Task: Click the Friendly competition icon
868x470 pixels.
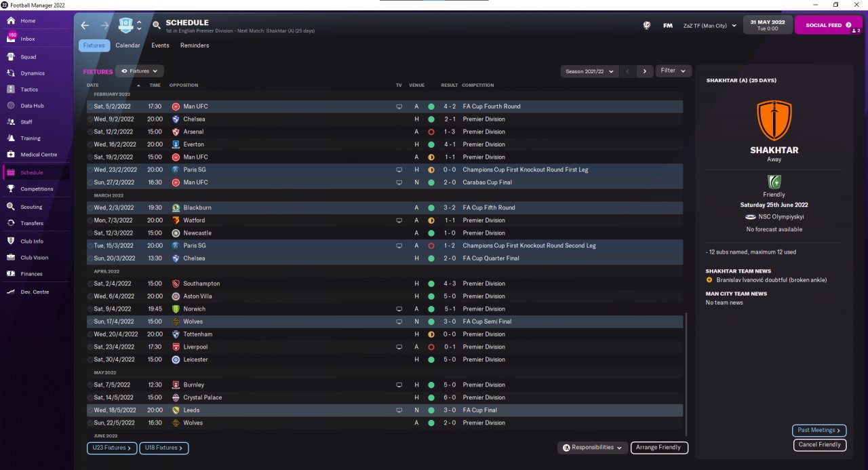Action: 774,182
